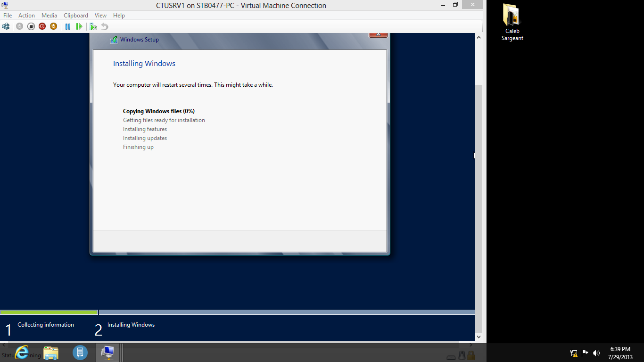This screenshot has height=362, width=644.
Task: Click the 'Collecting information' stage label
Action: (x=46, y=325)
